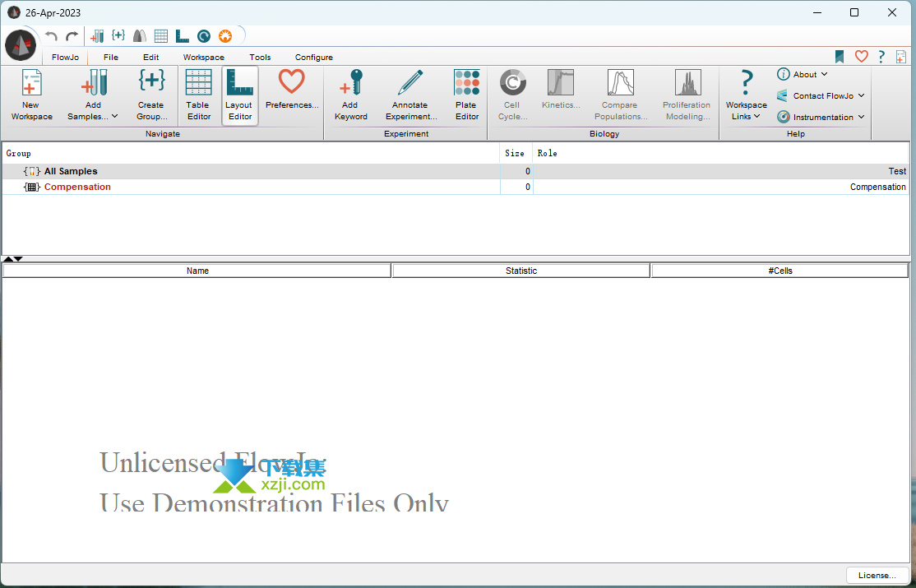This screenshot has width=916, height=588.
Task: Click the #Cells column header
Action: (x=780, y=271)
